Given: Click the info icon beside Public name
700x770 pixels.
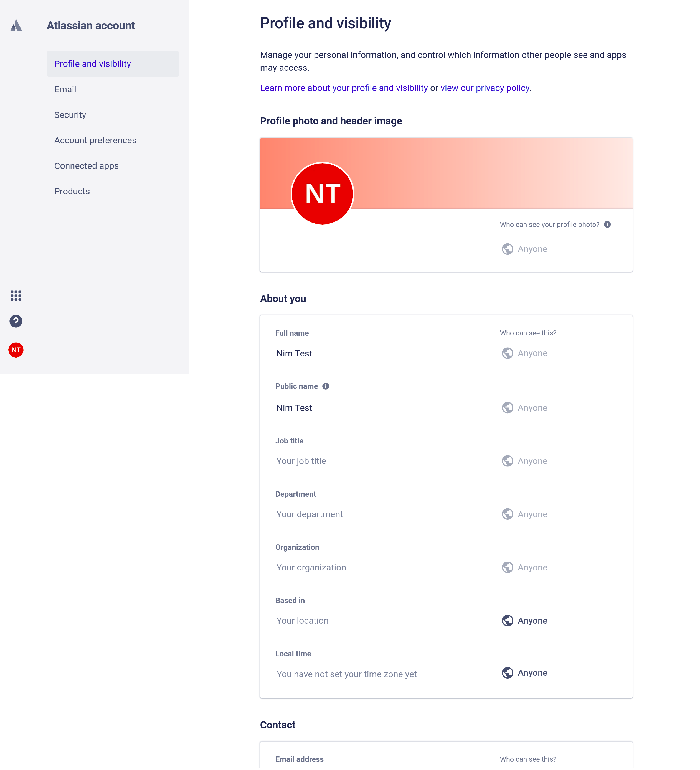Looking at the screenshot, I should (x=326, y=386).
